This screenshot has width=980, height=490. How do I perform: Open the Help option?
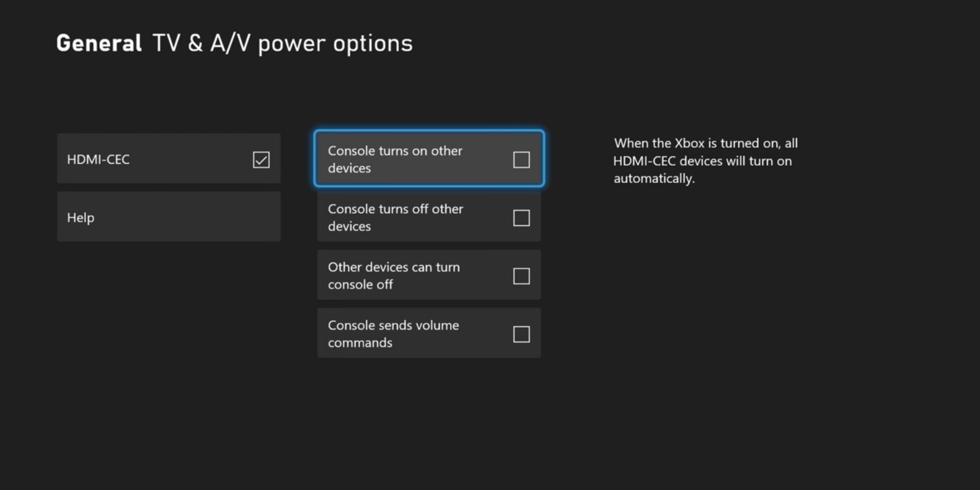(169, 217)
